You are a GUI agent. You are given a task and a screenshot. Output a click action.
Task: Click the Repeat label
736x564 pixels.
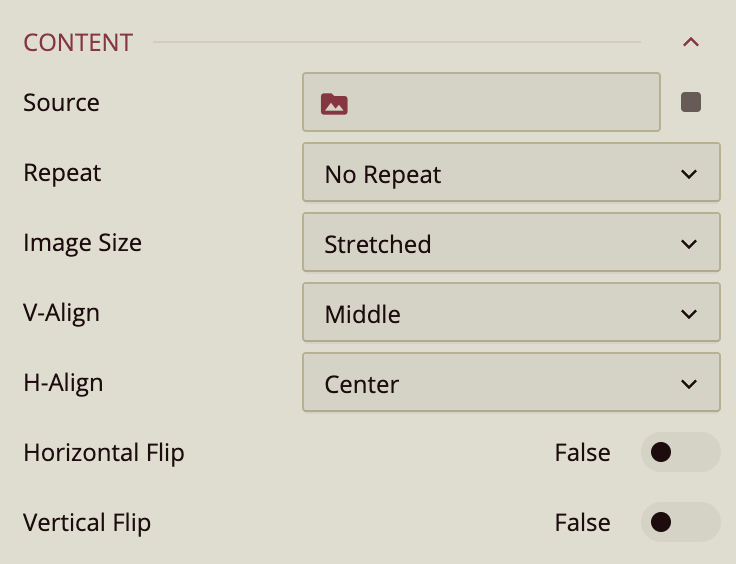(62, 172)
